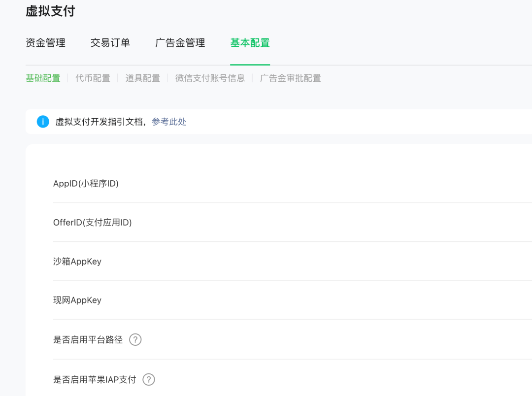Show help for 是否启用平台路径
The width and height of the screenshot is (532, 396).
pyautogui.click(x=135, y=340)
